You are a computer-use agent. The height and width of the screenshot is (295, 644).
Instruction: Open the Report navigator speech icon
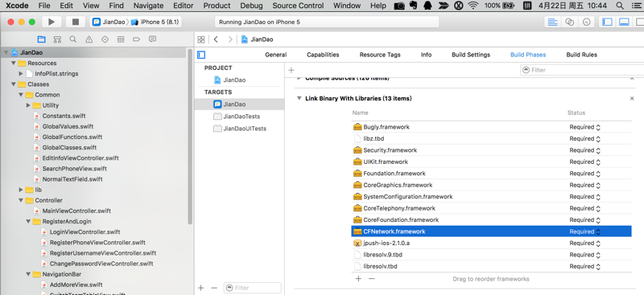click(152, 39)
